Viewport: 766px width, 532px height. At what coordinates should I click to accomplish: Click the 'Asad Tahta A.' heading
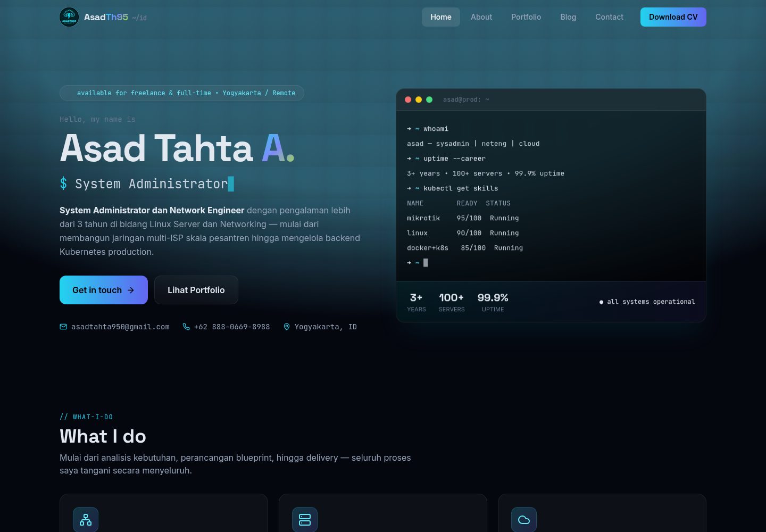point(177,148)
